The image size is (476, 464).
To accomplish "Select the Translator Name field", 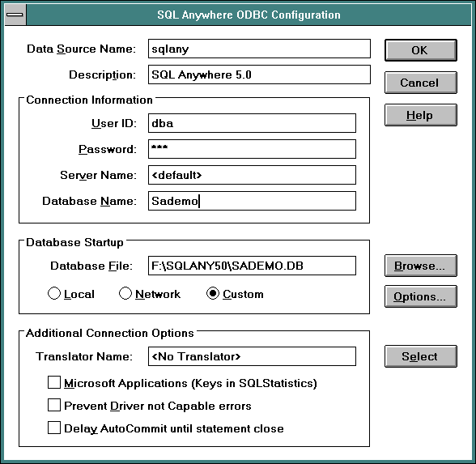I will point(252,356).
